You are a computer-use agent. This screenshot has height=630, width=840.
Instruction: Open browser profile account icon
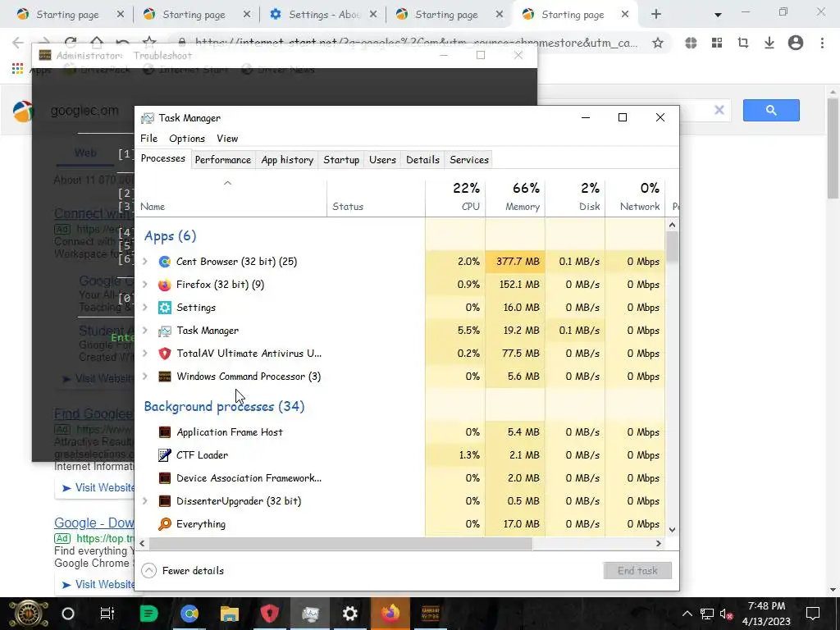[x=796, y=43]
